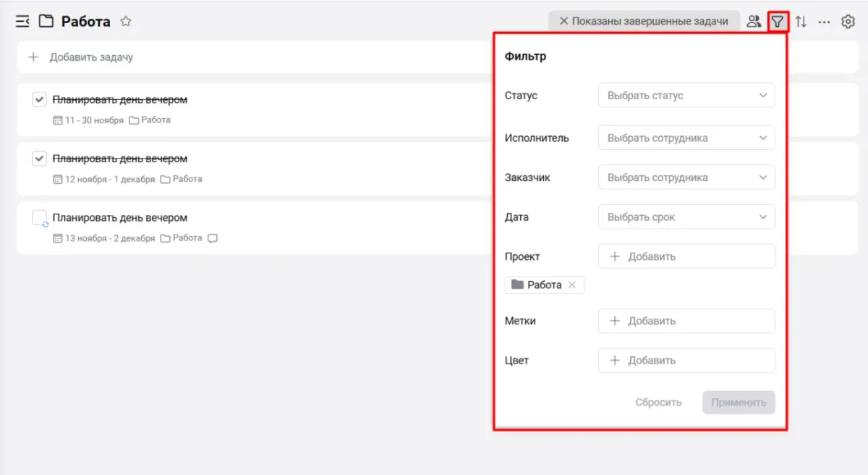Expand the Статус dropdown

tap(686, 96)
